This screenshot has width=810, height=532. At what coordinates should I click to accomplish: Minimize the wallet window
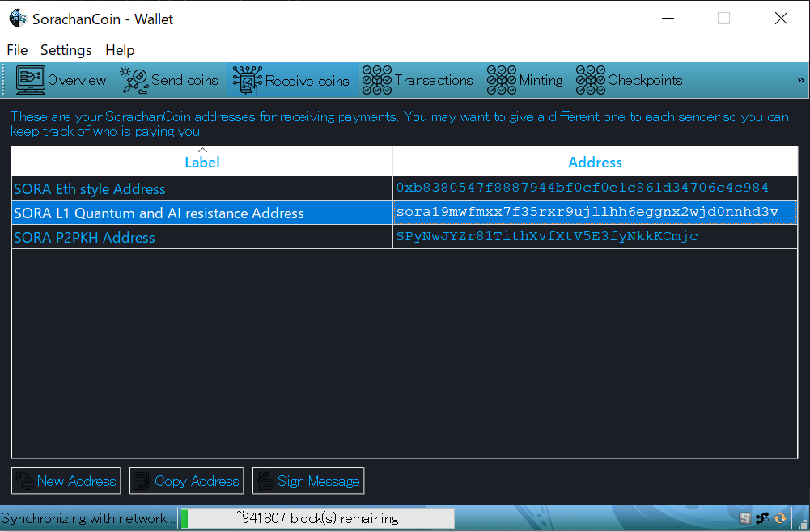pos(668,19)
